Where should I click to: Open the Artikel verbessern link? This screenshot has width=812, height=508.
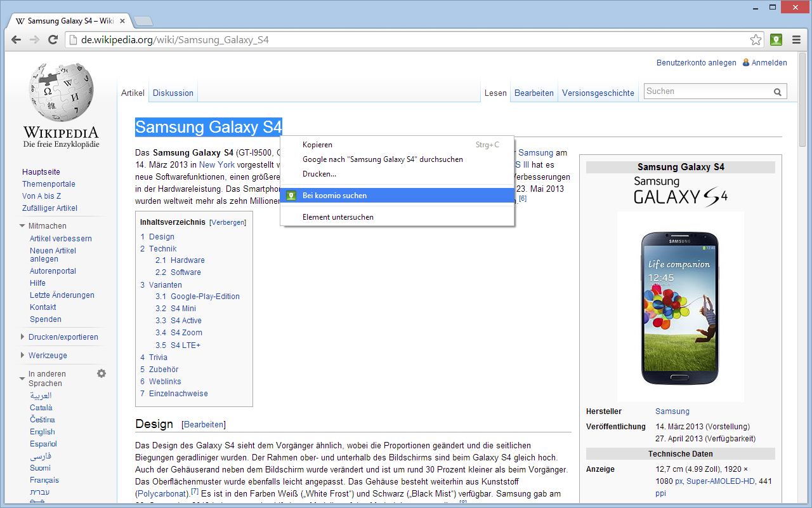(61, 239)
